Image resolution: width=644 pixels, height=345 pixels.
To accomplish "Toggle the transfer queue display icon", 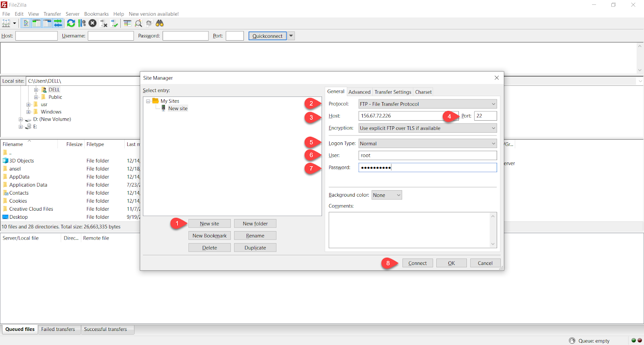I will tap(58, 23).
